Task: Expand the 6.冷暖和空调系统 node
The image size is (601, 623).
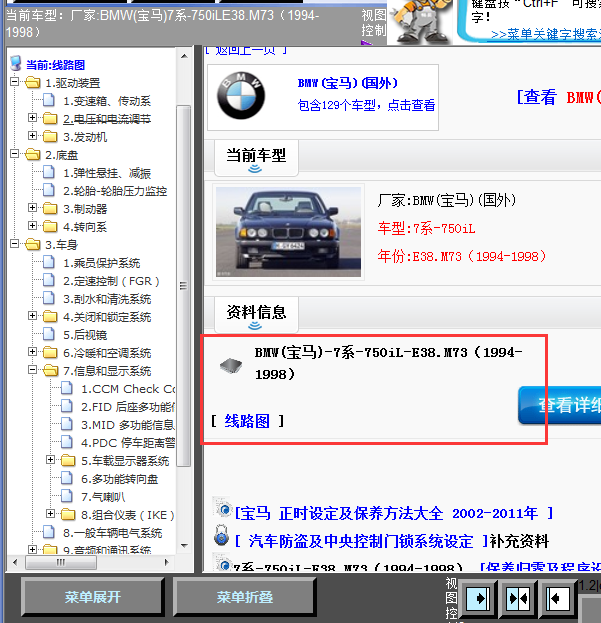Action: (33, 352)
